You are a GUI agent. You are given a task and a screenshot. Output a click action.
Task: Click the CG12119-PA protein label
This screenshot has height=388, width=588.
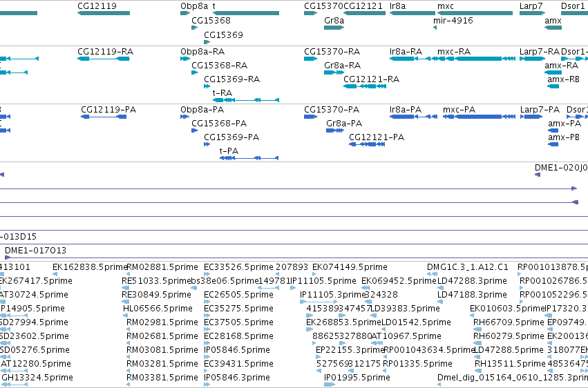pos(108,109)
